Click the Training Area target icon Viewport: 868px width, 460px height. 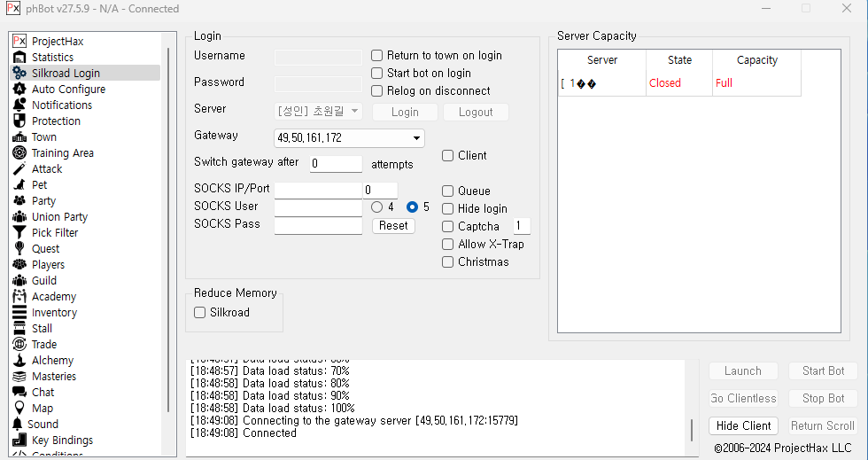click(x=19, y=153)
